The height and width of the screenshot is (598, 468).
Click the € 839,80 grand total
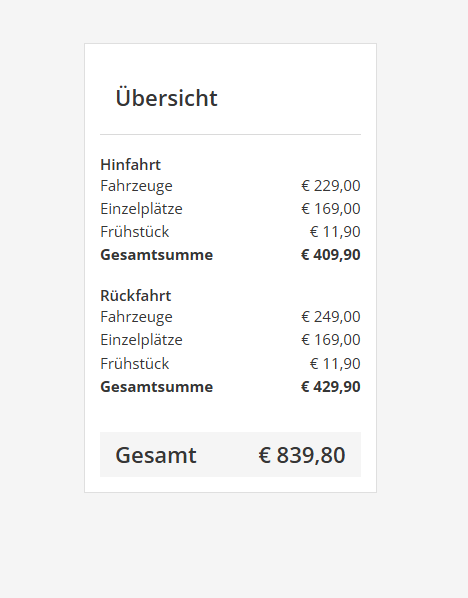click(x=302, y=455)
